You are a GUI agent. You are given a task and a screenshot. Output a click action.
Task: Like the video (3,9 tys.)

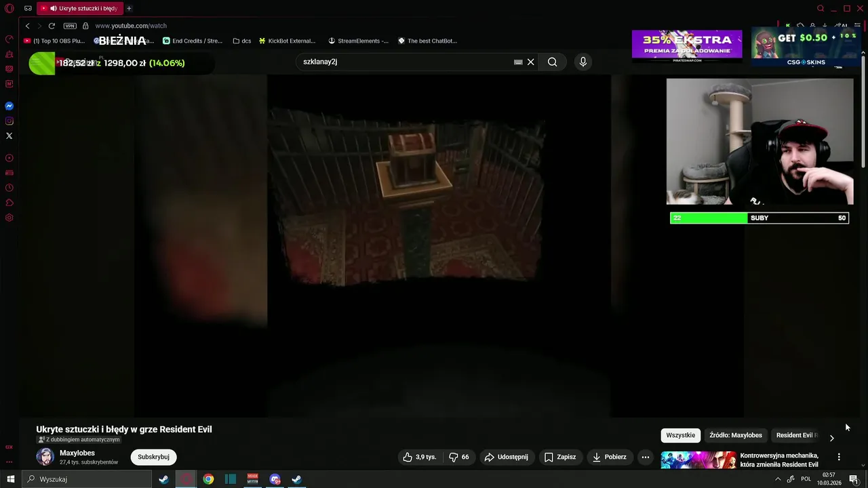420,457
